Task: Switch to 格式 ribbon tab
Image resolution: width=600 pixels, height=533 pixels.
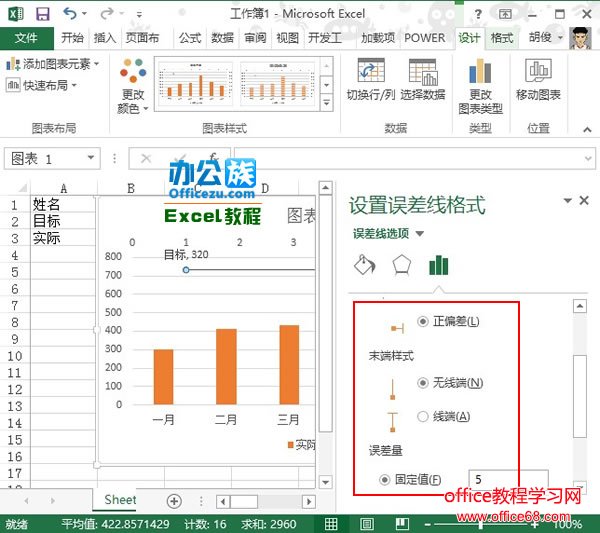Action: coord(502,38)
